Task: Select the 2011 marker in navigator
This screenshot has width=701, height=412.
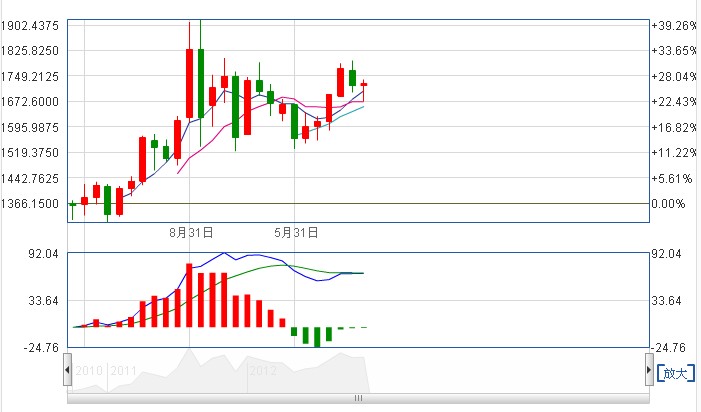Action: pyautogui.click(x=124, y=371)
